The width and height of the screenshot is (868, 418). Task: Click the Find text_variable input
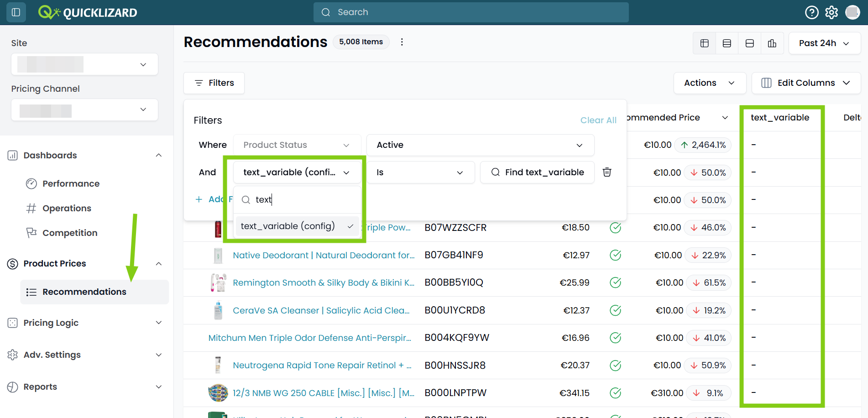click(537, 172)
